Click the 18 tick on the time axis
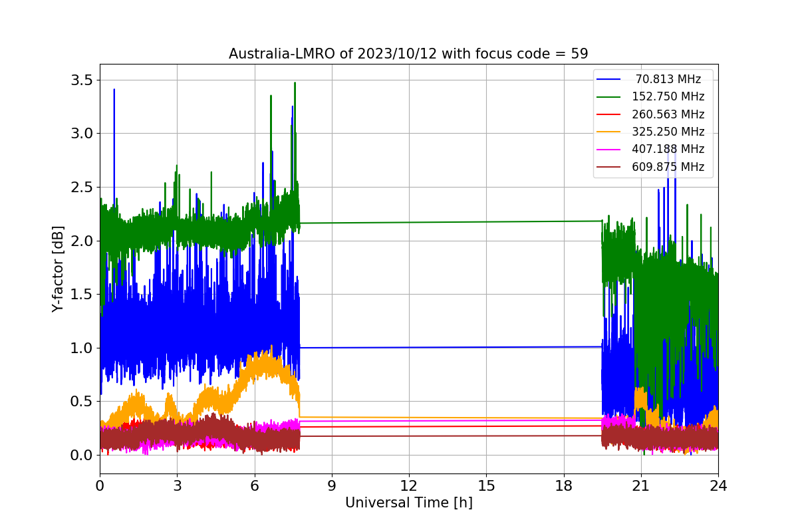Viewport: 798px width, 532px height. click(563, 486)
